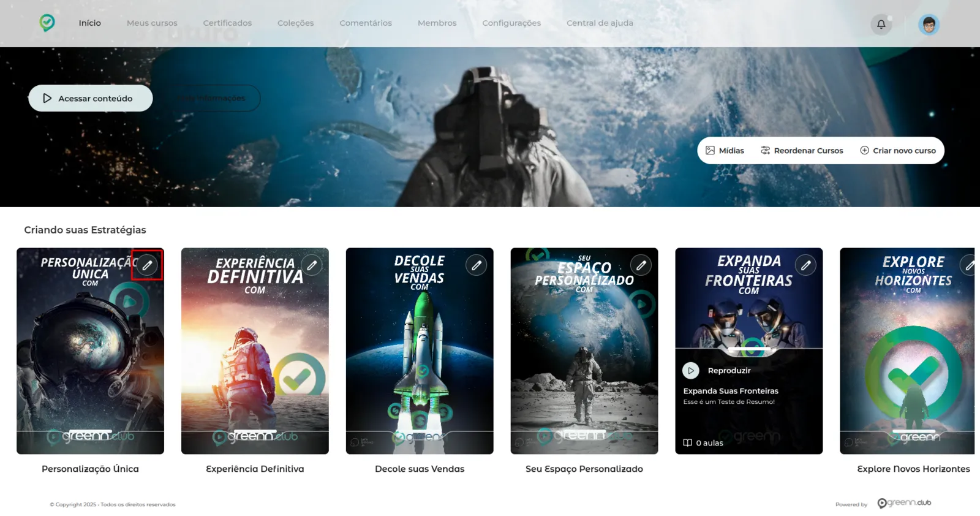Edit the Seu Espaço Personalizado course

[641, 265]
